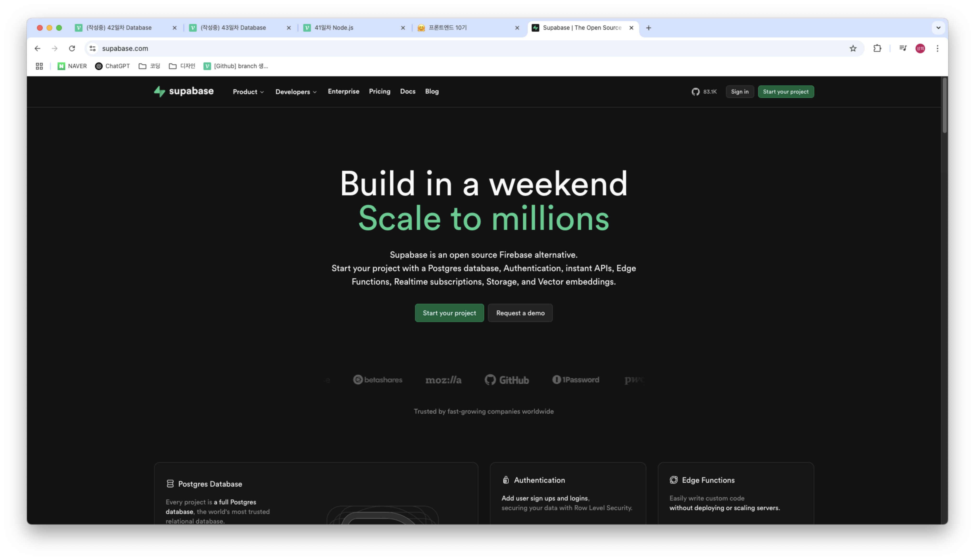
Task: Open the Postgres Database card
Action: pos(316,493)
